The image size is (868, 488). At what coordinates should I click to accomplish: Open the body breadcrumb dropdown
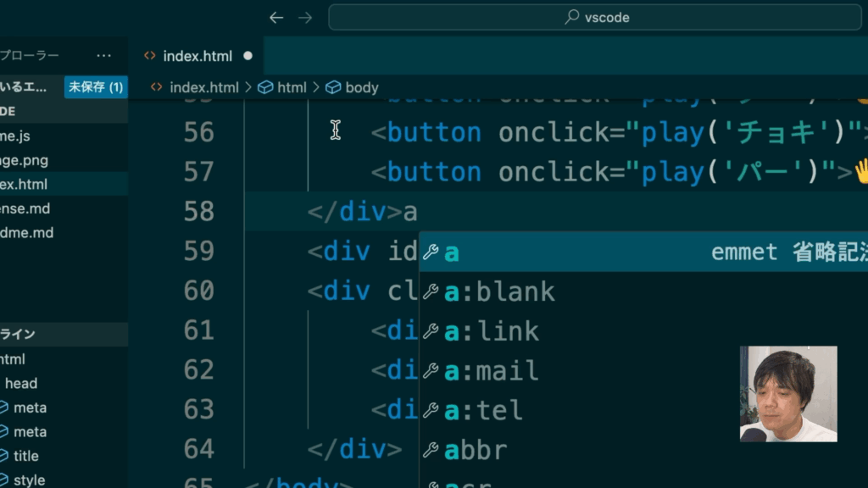click(x=362, y=87)
